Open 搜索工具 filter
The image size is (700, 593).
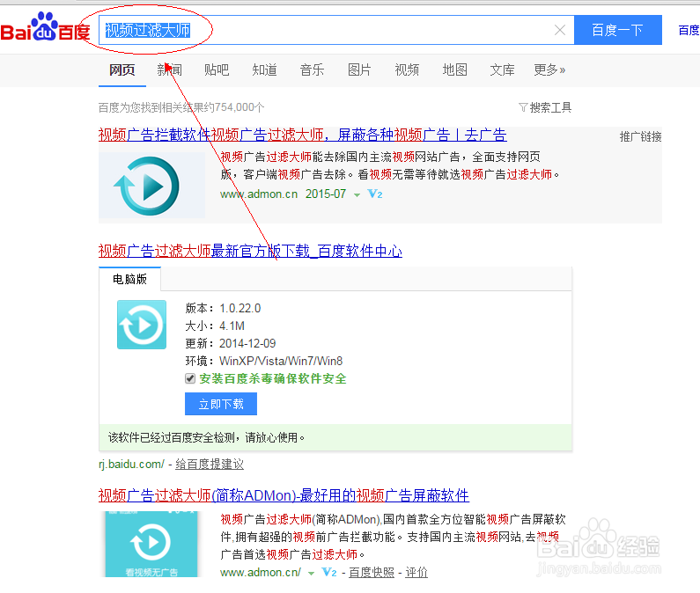(x=546, y=107)
